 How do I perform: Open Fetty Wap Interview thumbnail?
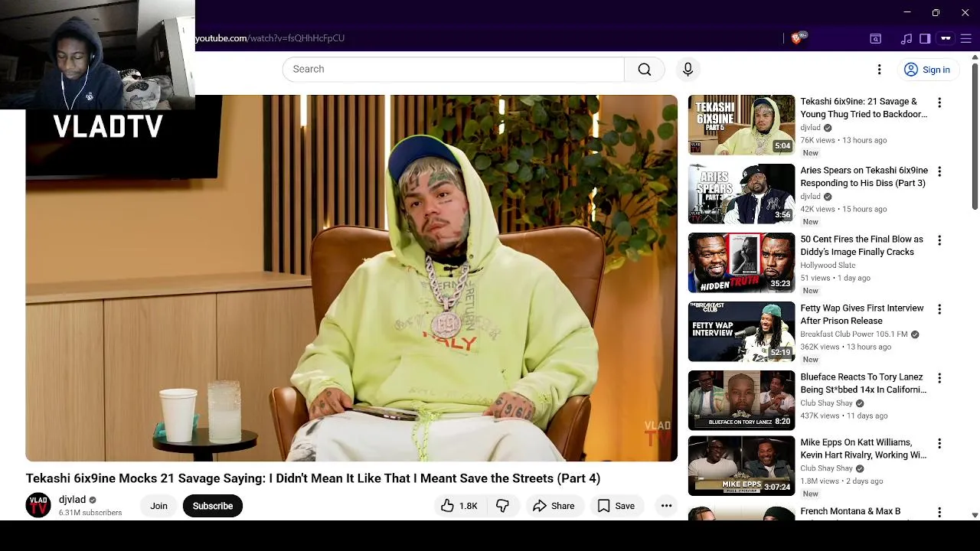pyautogui.click(x=741, y=331)
